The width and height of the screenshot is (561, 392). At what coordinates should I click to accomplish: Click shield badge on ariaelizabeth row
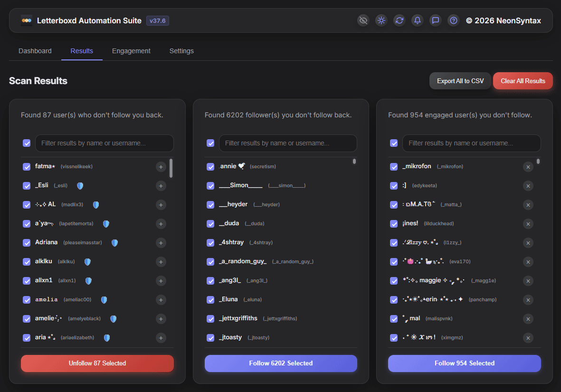click(x=106, y=337)
